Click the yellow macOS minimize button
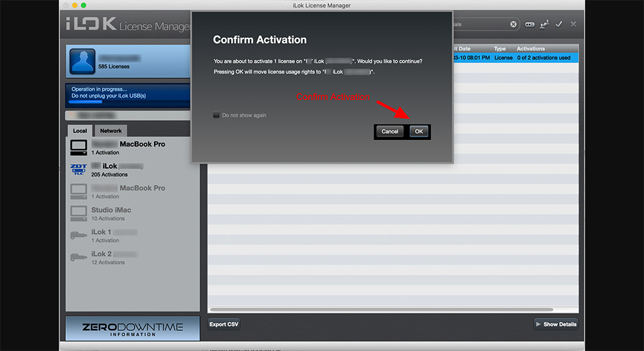Image resolution: width=644 pixels, height=351 pixels. tap(74, 5)
